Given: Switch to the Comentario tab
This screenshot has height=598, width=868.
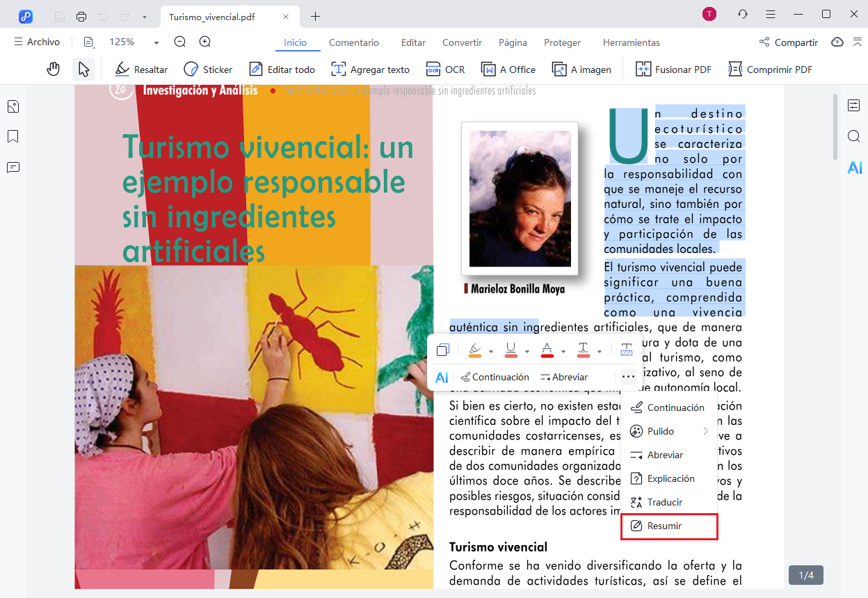Looking at the screenshot, I should (x=354, y=42).
